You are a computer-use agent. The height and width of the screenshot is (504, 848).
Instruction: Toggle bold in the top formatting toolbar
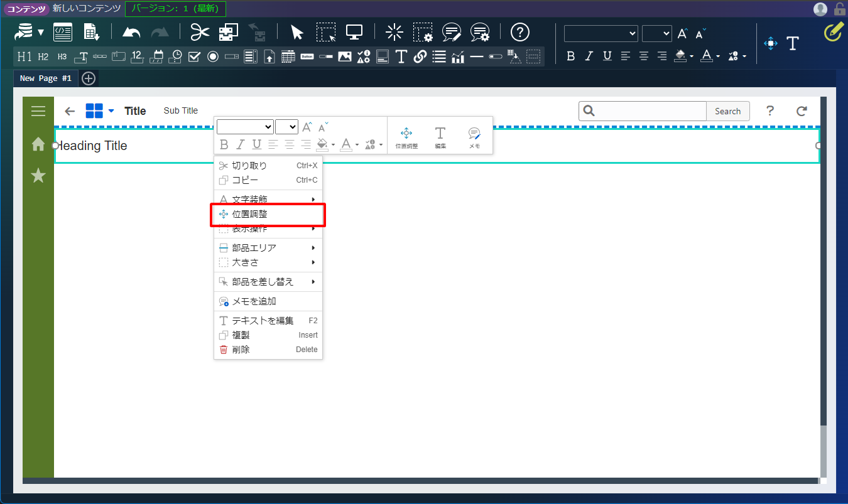(x=570, y=56)
